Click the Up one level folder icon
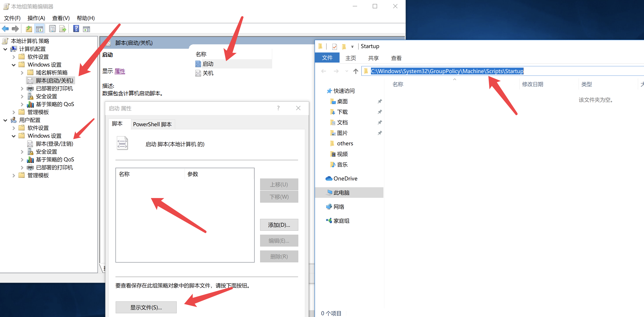Screen dimensions: 644x317 click(x=29, y=29)
